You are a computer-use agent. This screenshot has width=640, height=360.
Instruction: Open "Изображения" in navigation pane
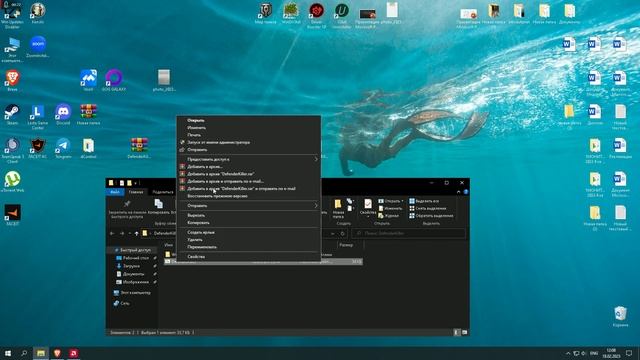[x=133, y=282]
